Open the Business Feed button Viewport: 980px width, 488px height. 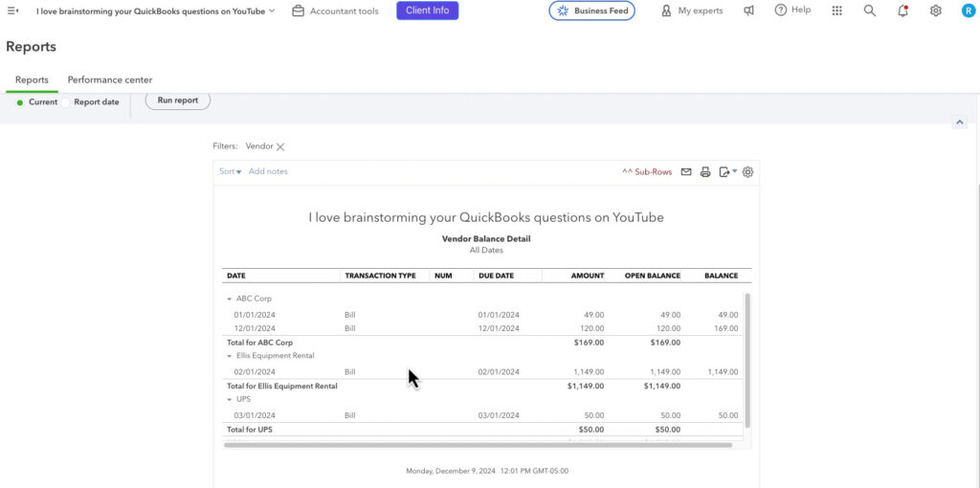(591, 11)
